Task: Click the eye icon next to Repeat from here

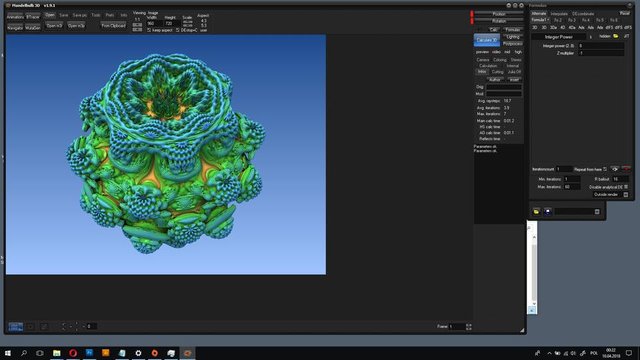Action: tap(614, 169)
